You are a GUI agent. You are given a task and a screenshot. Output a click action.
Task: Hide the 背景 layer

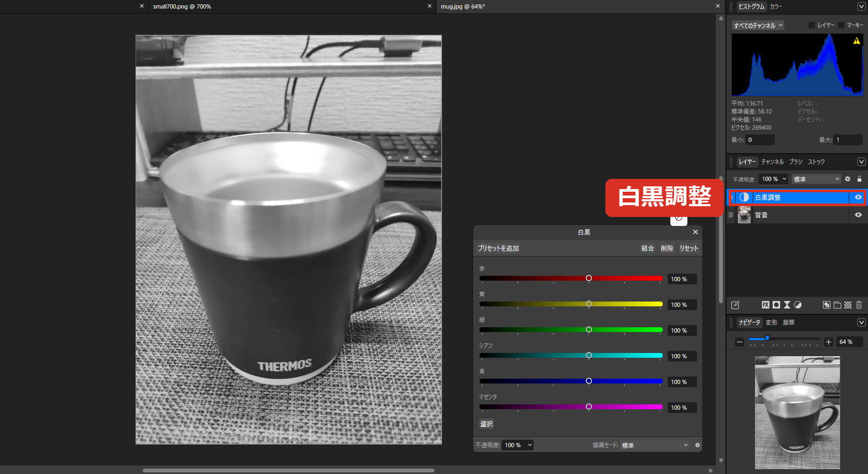click(858, 215)
